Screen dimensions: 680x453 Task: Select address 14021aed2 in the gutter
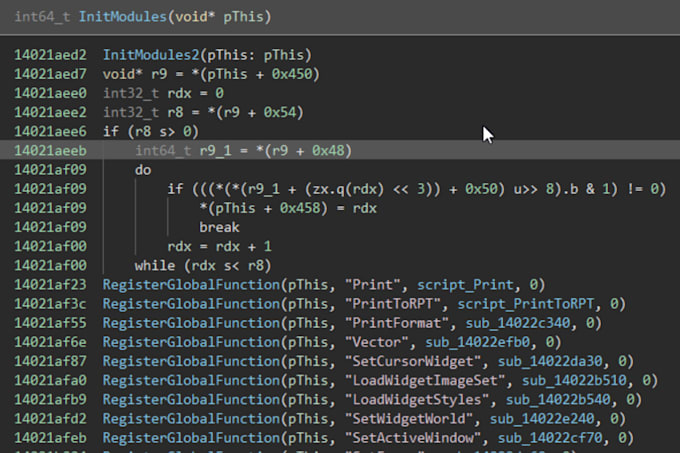(51, 54)
